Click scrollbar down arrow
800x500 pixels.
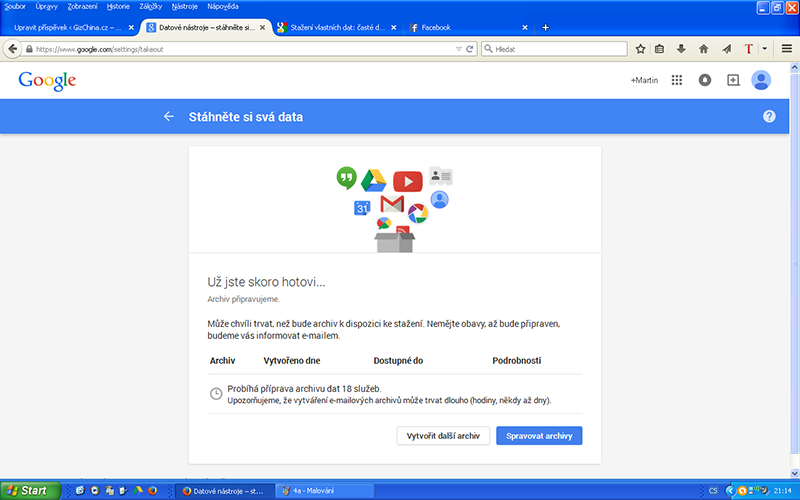794,473
